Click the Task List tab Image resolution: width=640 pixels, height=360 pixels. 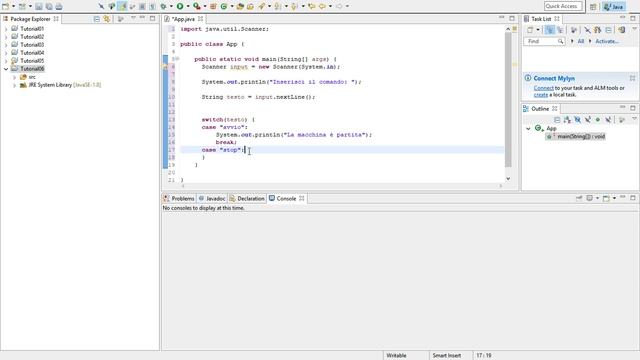coord(541,19)
